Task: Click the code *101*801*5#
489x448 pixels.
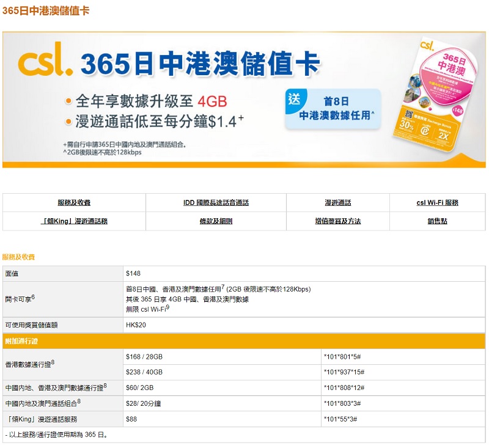Action: 342,357
